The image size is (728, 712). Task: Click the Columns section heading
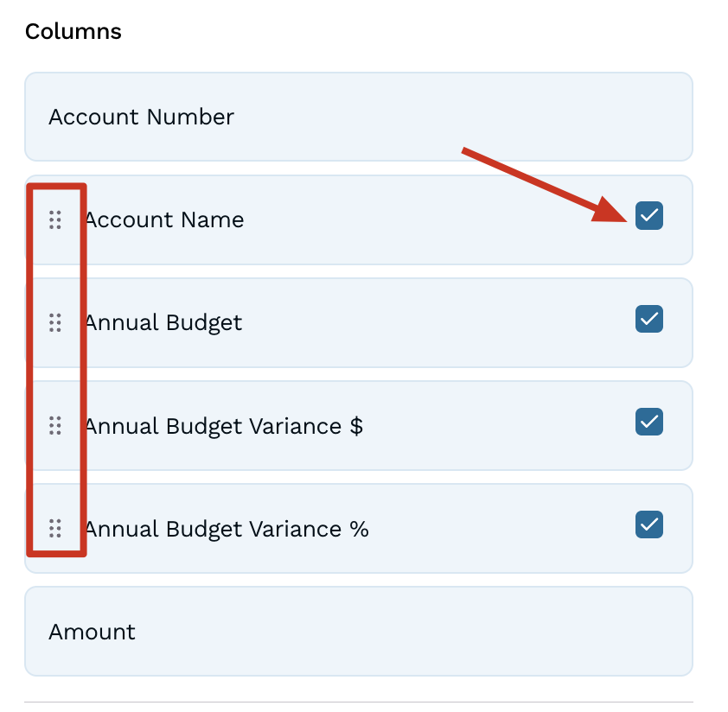click(x=73, y=32)
